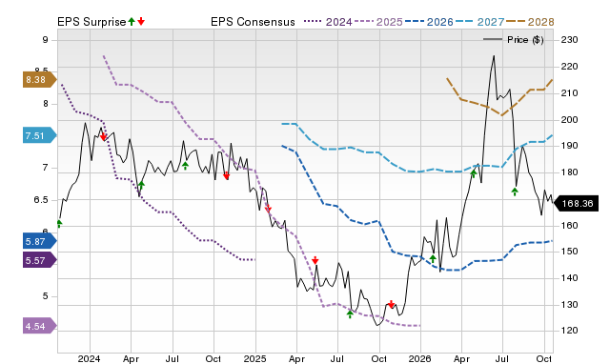The height and width of the screenshot is (364, 610).
Task: Click the 6.5 label on the EPS axis
Action: tap(41, 200)
